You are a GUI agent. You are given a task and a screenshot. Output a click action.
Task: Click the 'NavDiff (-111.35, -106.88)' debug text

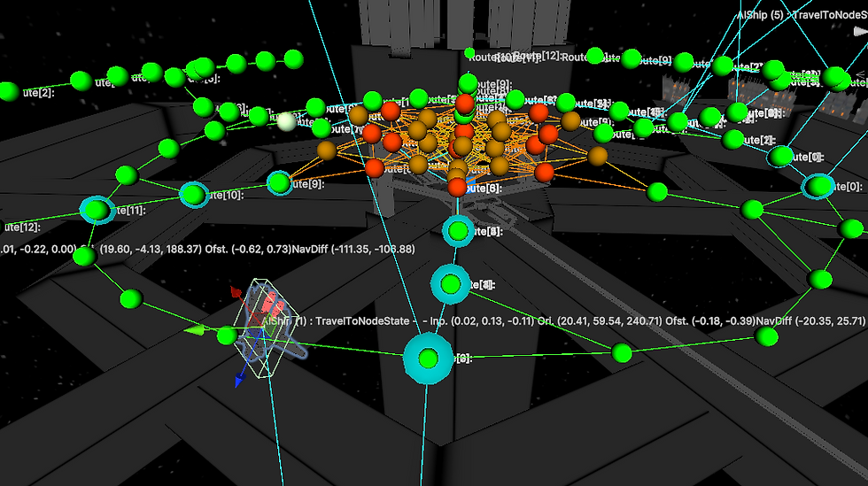(x=353, y=249)
